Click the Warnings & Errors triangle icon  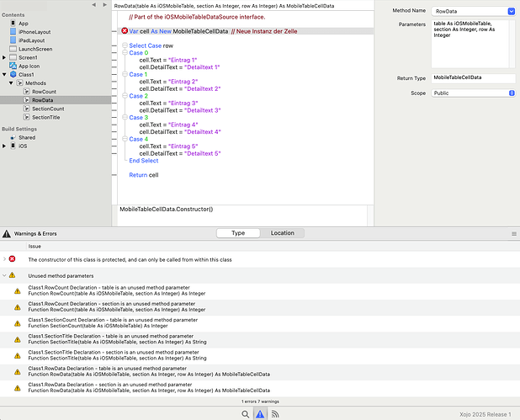[x=7, y=233]
